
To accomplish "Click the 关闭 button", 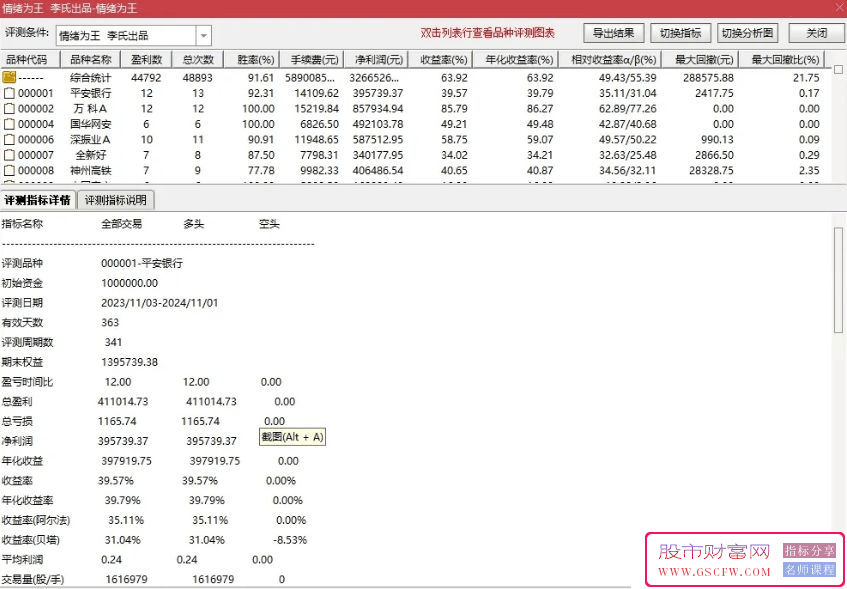I will [816, 34].
